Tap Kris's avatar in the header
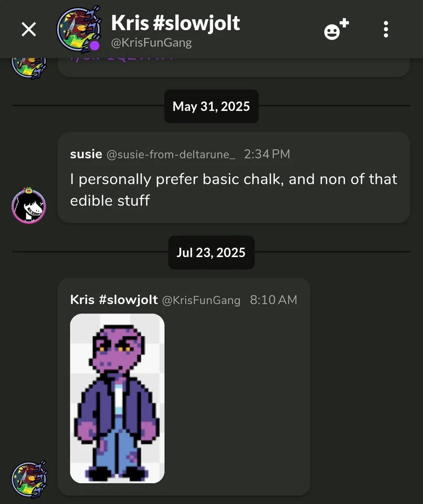The image size is (423, 504). point(79,29)
